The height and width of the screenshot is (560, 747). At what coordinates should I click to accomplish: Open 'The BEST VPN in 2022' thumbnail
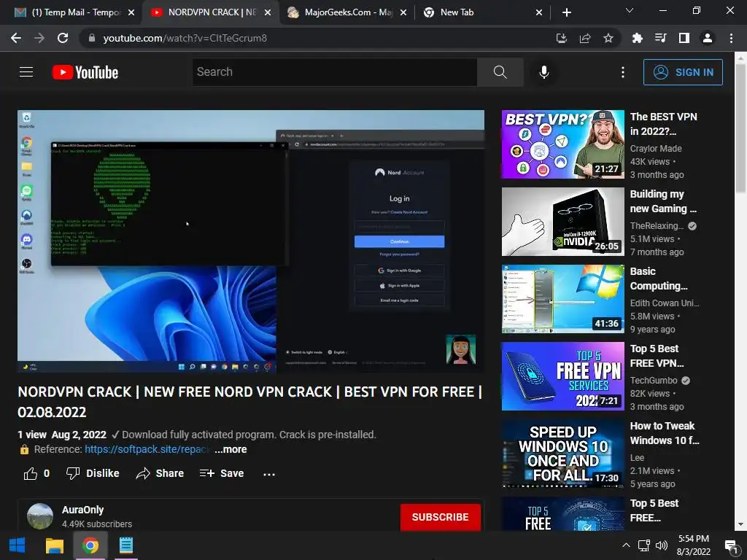point(562,144)
